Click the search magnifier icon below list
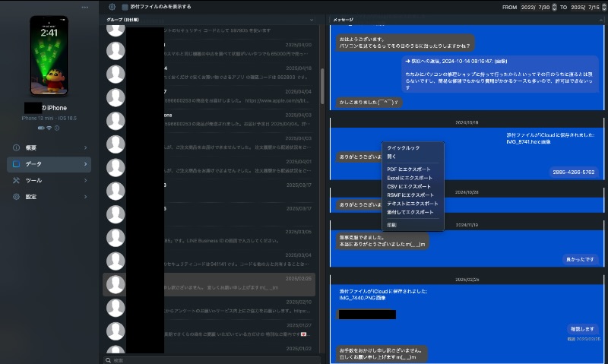 coord(108,360)
